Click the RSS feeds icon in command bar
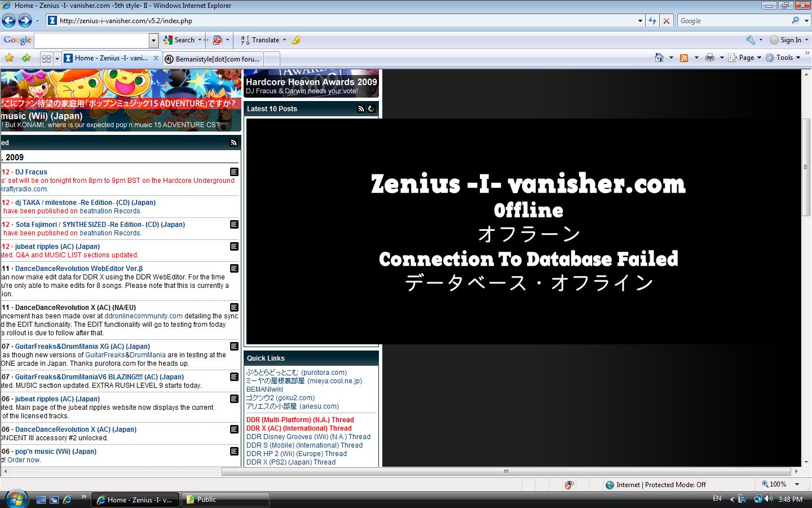Viewport: 812px width, 508px height. 684,58
